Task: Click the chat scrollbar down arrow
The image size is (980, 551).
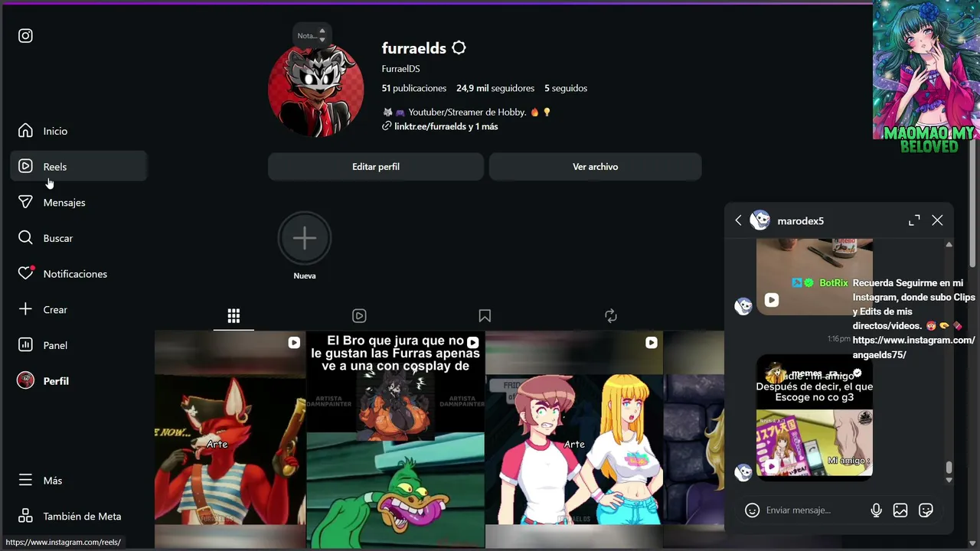Action: pyautogui.click(x=949, y=480)
